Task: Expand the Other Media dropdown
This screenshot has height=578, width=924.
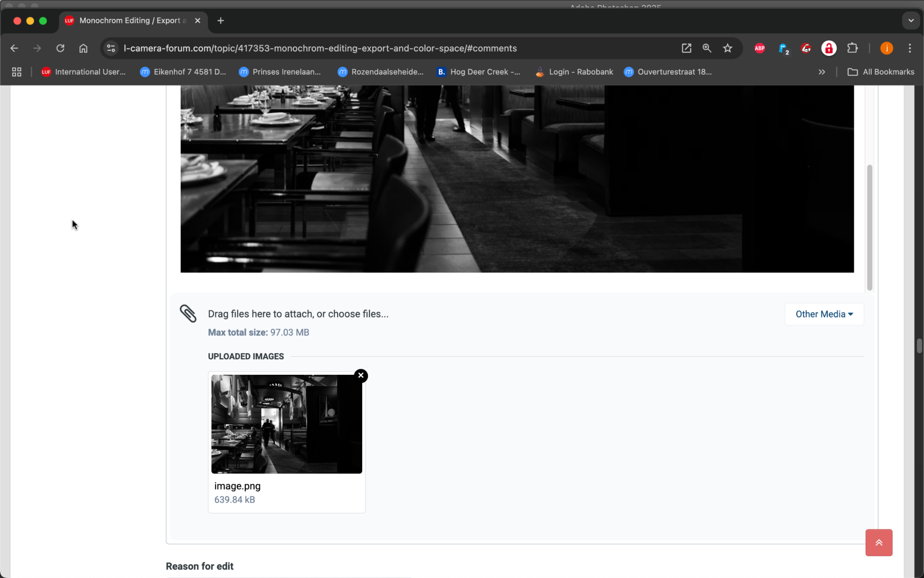Action: click(x=824, y=314)
